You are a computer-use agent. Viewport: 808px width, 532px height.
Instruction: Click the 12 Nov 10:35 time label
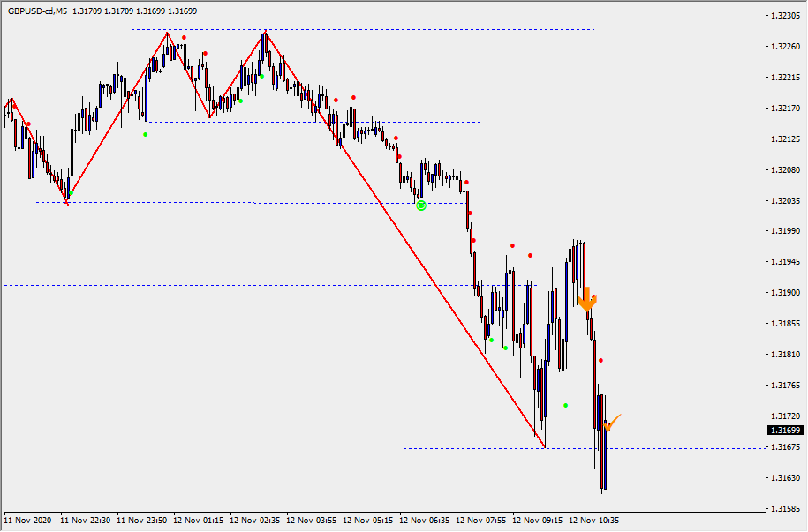pyautogui.click(x=594, y=521)
